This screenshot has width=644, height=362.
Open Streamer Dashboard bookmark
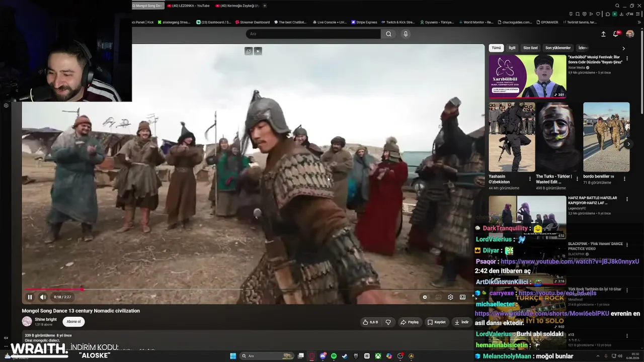[252, 22]
